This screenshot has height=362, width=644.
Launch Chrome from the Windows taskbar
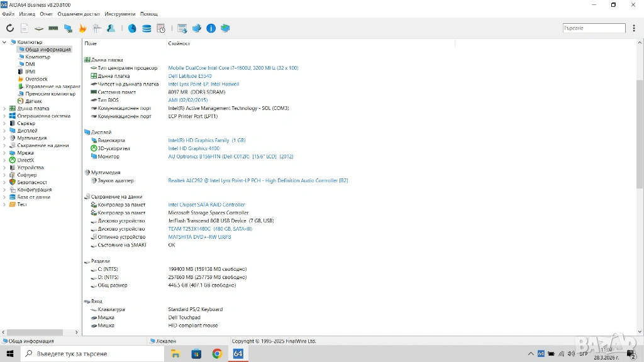coord(217,354)
